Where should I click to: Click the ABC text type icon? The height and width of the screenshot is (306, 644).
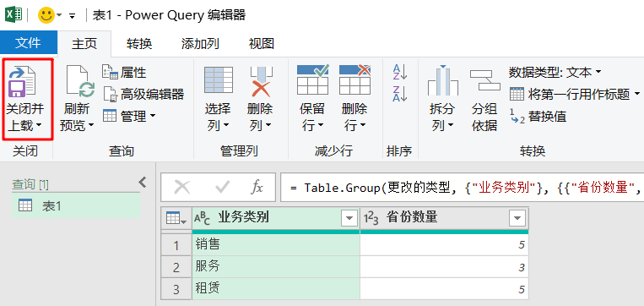coord(202,218)
